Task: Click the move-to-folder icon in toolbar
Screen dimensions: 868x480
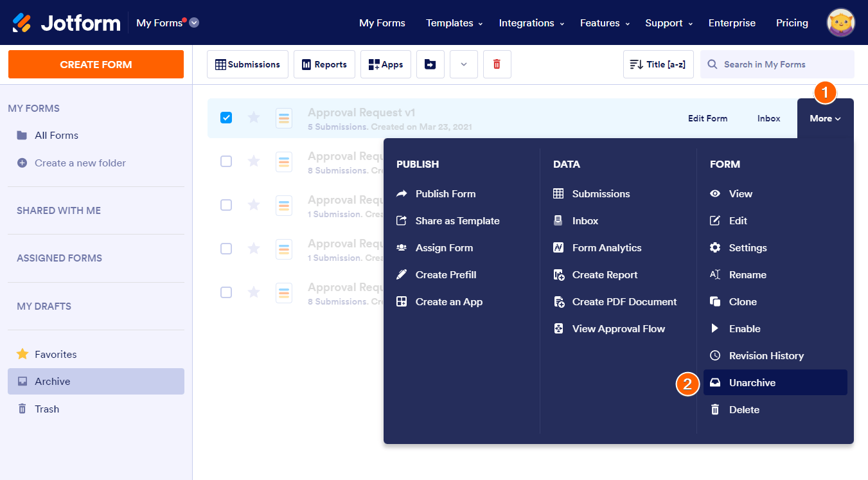Action: pyautogui.click(x=430, y=64)
